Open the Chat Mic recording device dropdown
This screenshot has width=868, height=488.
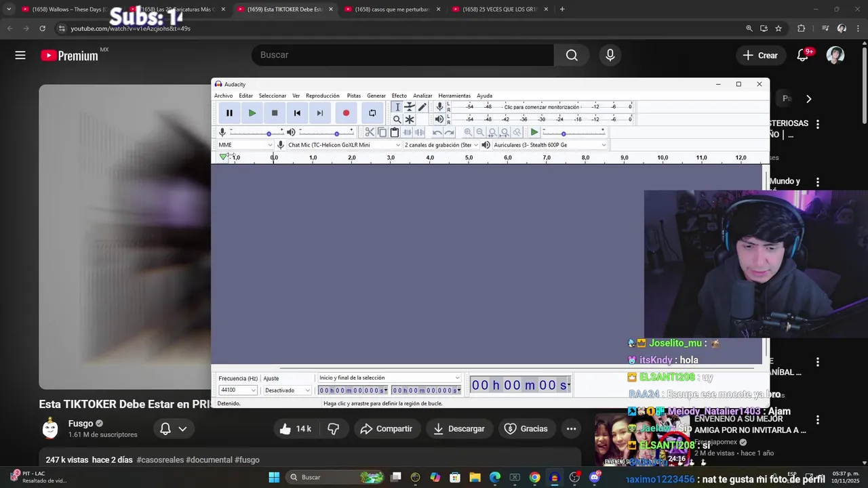coord(344,145)
